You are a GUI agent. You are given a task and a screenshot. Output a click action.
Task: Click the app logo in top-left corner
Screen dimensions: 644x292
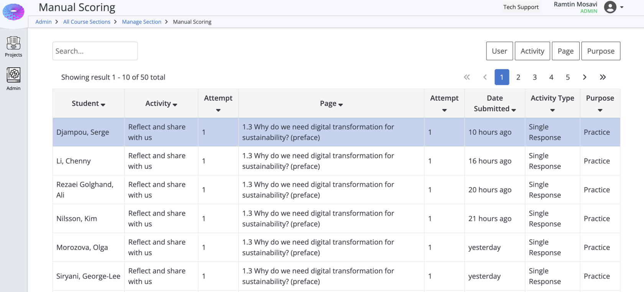click(13, 12)
